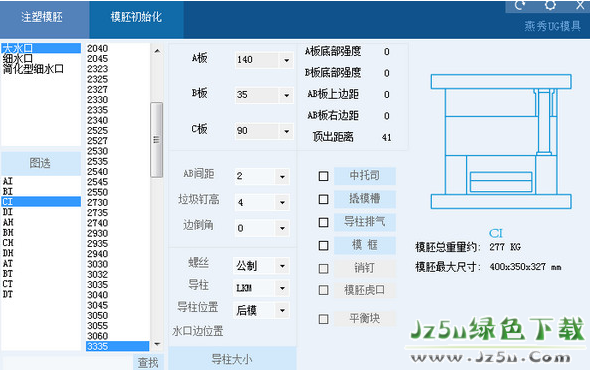Screen dimensions: 591x370
Task: Choose size 2540 in list
Action: click(x=118, y=172)
